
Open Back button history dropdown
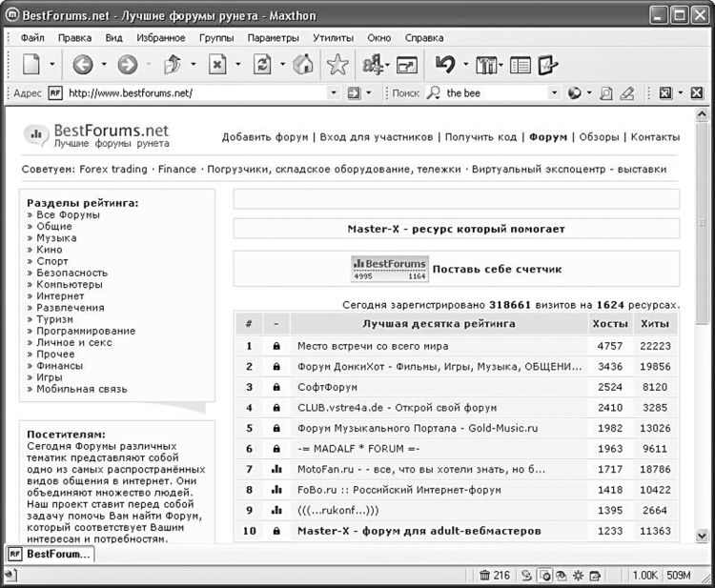point(104,64)
